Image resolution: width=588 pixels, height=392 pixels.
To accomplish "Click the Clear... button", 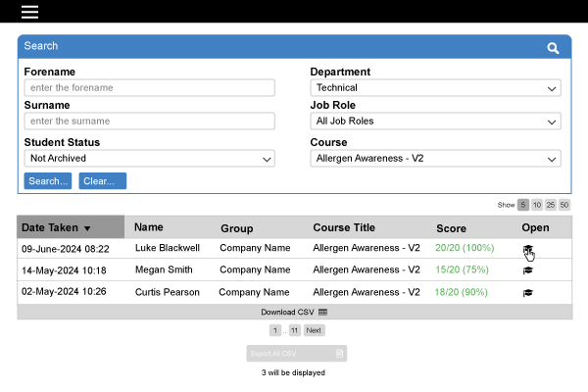I will pos(102,180).
